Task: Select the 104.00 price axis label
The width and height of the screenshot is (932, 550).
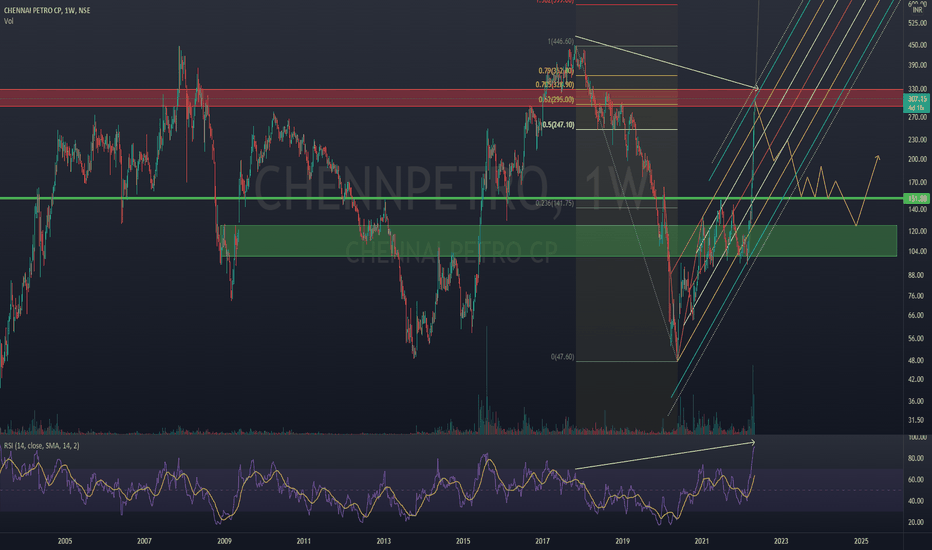Action: click(x=917, y=252)
